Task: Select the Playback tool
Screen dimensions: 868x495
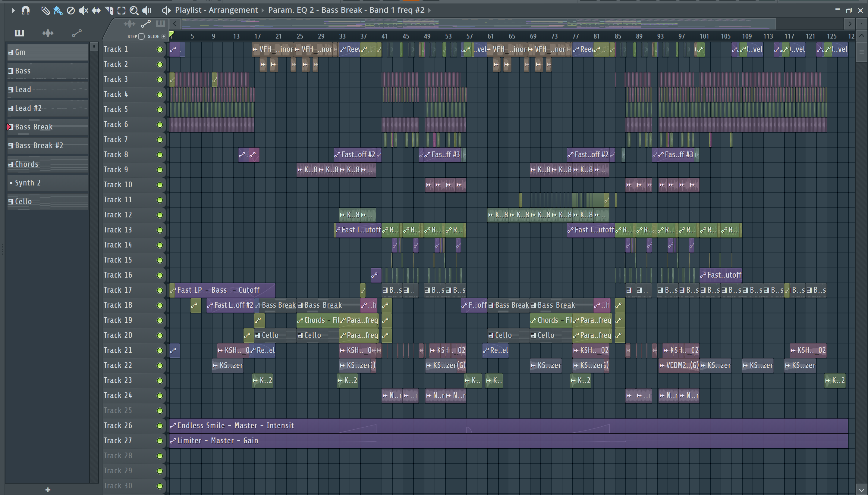Action: 147,10
